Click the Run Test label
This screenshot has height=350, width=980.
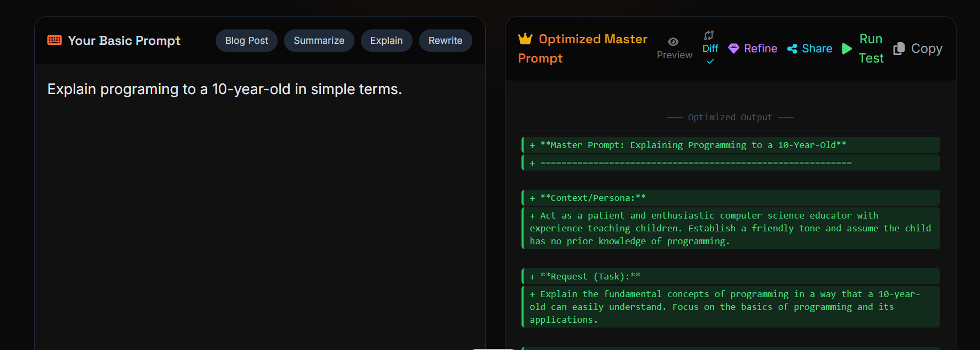coord(871,49)
